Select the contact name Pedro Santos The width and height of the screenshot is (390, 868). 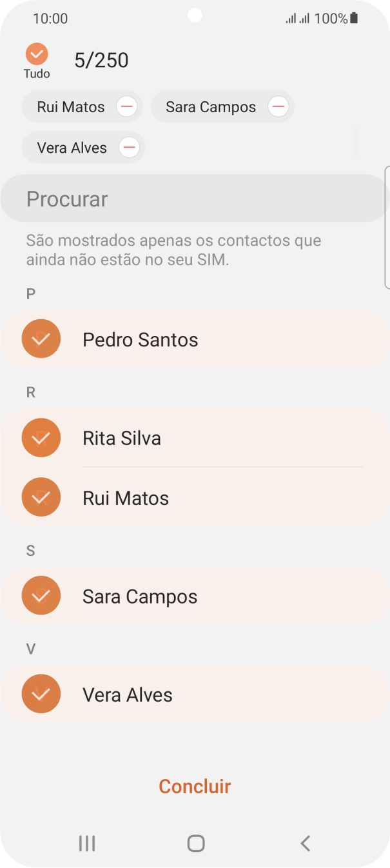point(139,339)
